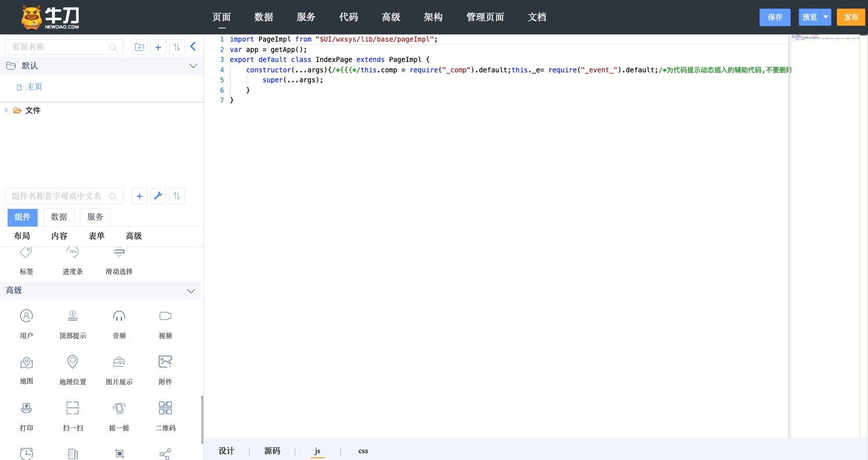Select the 顶部提示 top notice component

(x=72, y=323)
